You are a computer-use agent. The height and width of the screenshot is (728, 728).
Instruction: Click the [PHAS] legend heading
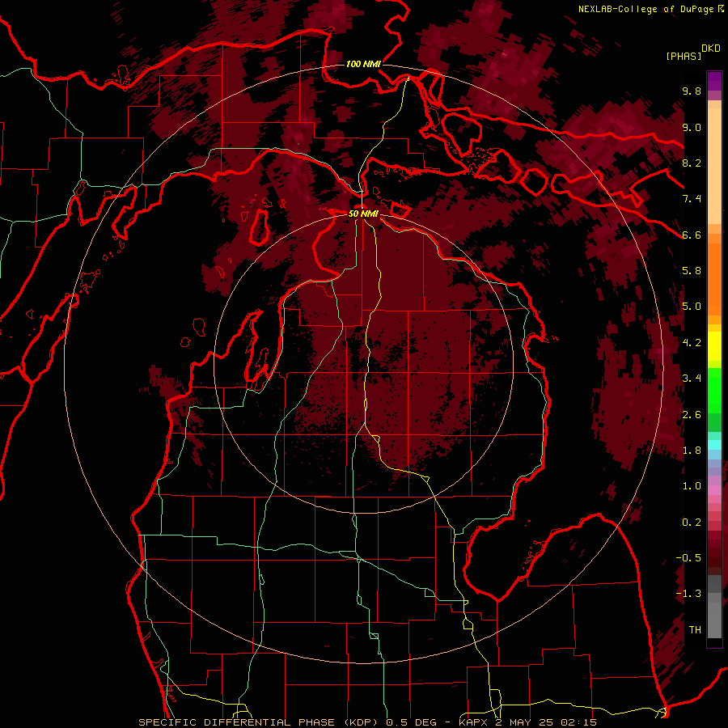pyautogui.click(x=684, y=56)
